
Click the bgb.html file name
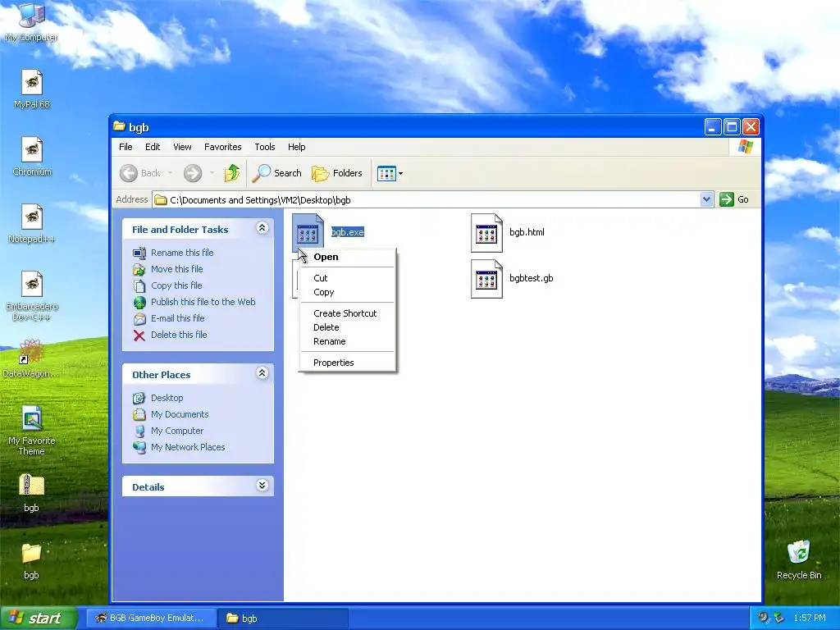[x=527, y=232]
